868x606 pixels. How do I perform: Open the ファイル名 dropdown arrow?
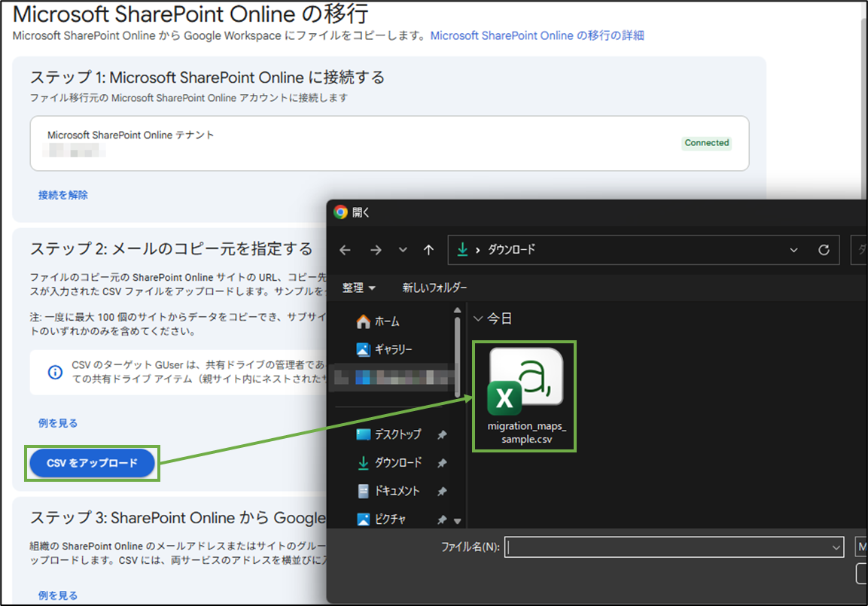836,547
